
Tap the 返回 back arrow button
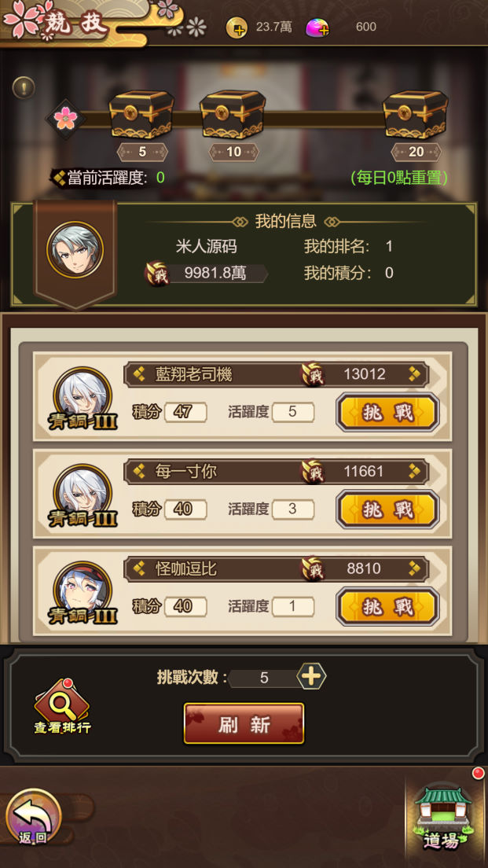33,817
